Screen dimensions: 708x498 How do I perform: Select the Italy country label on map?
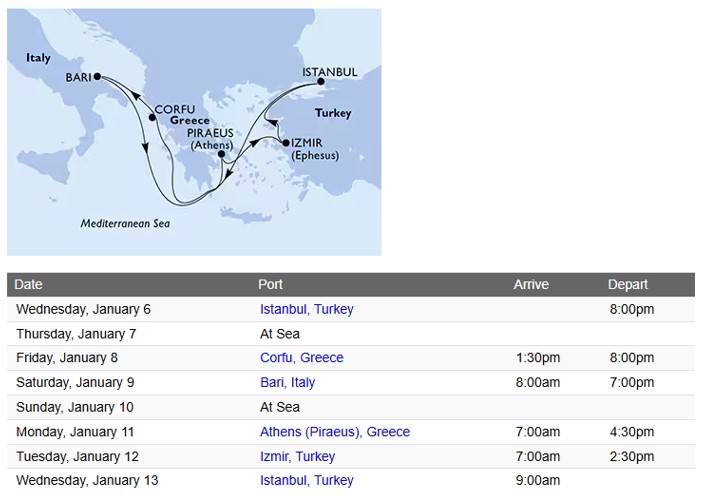click(x=38, y=59)
